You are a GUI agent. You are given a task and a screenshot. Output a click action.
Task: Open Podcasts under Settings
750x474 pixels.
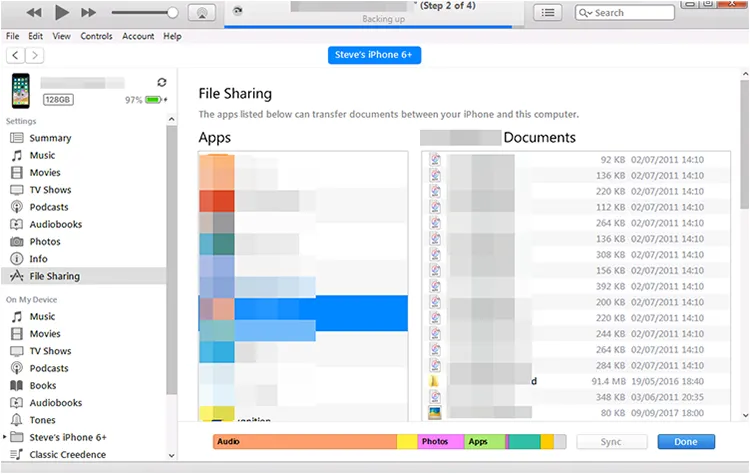pyautogui.click(x=49, y=207)
